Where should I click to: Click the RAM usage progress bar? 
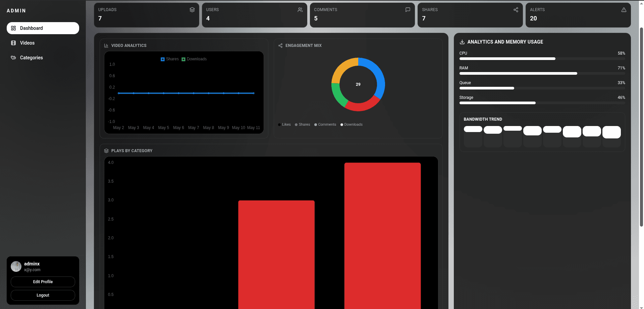pyautogui.click(x=542, y=73)
